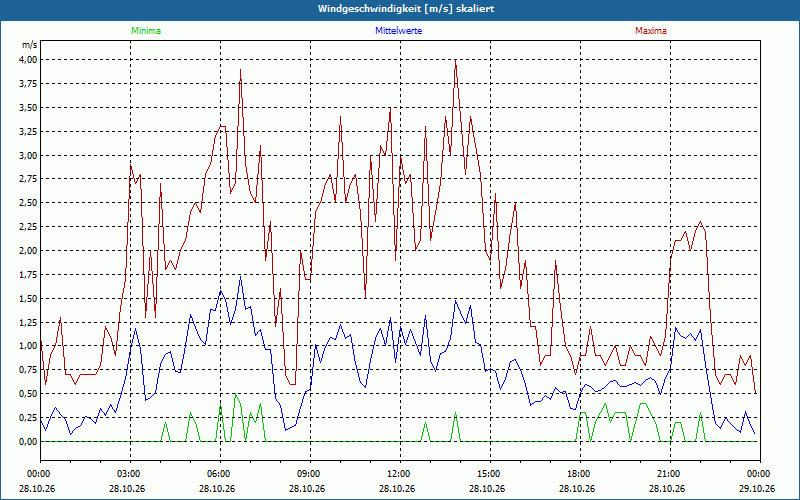Click the 15:00 time axis label
800x500 pixels.
click(x=490, y=474)
